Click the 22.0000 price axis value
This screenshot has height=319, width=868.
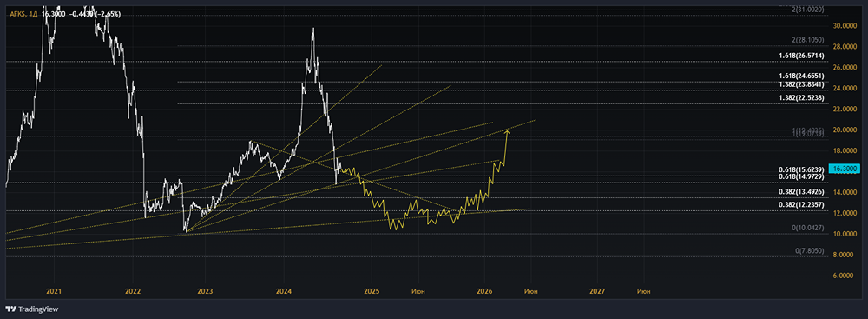point(845,110)
